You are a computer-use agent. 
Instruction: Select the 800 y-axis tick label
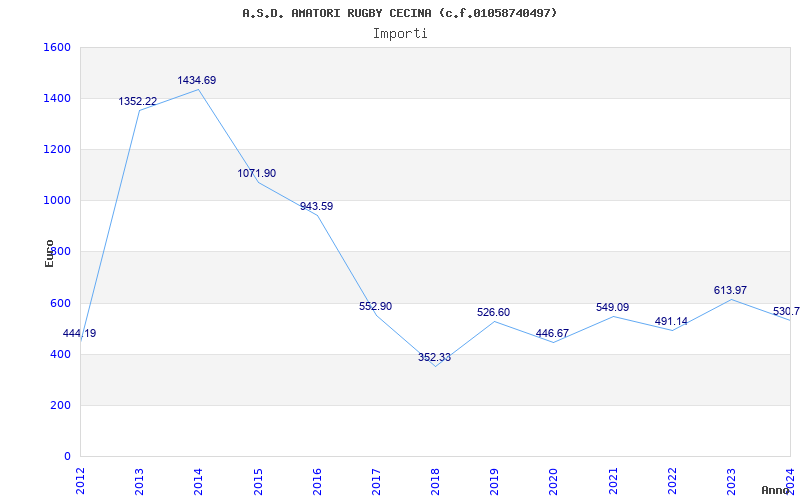[60, 252]
